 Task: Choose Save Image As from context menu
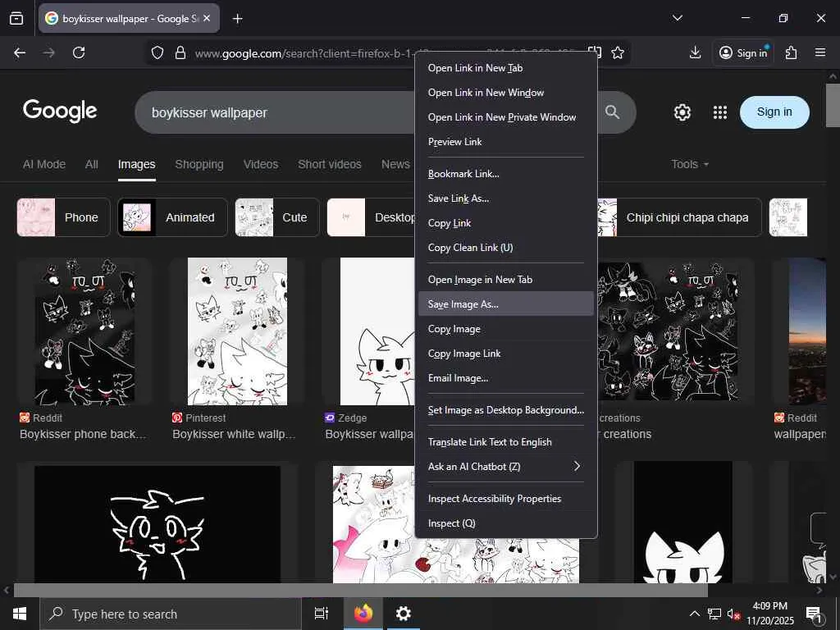pos(505,304)
